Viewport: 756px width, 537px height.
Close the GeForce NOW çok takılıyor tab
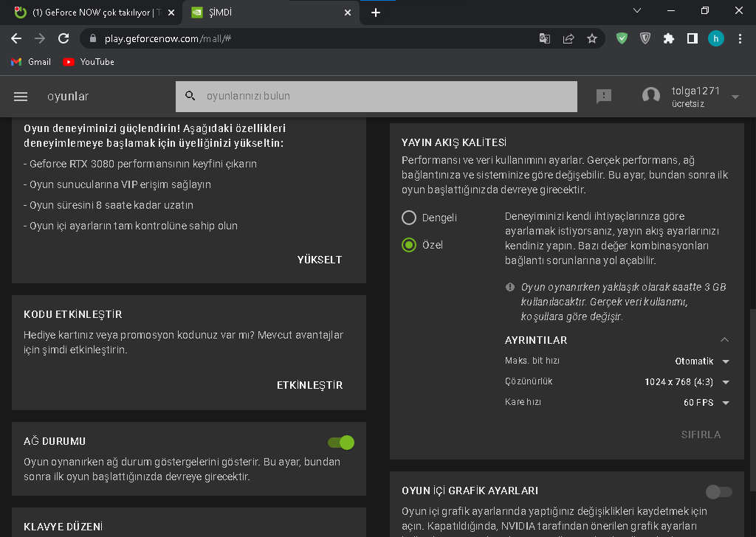171,13
